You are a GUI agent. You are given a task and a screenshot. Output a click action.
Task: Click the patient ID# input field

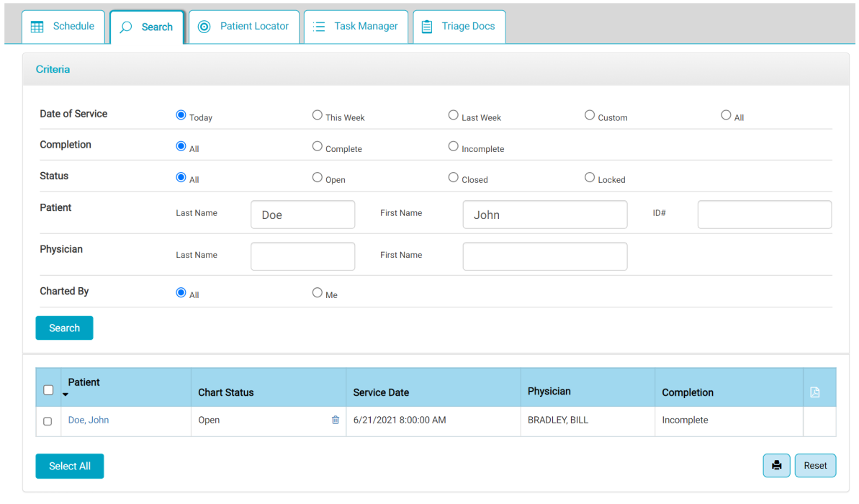point(764,215)
